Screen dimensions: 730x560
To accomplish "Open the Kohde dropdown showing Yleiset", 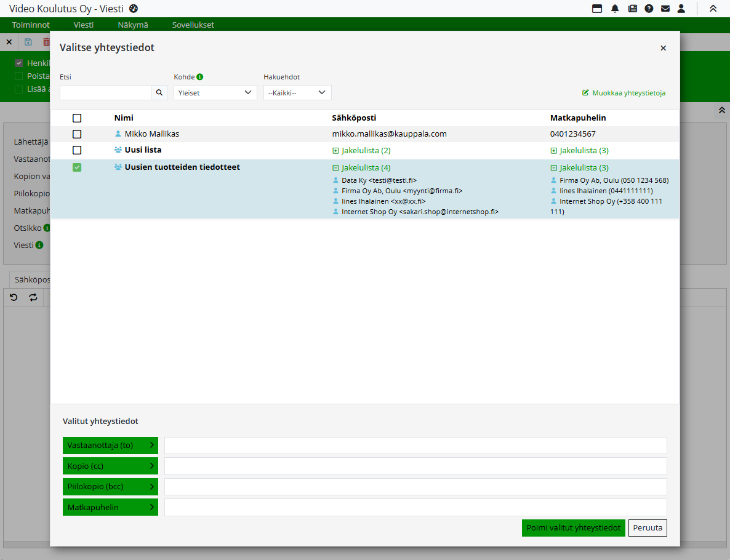I will tap(215, 93).
